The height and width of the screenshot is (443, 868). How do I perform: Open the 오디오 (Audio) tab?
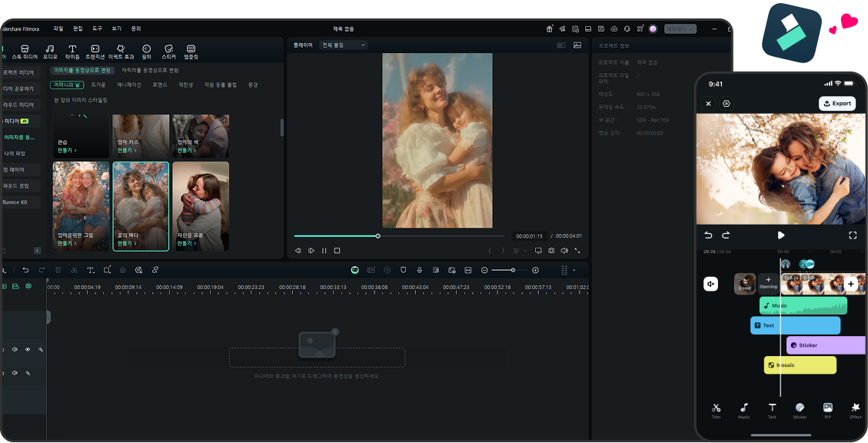[51, 52]
